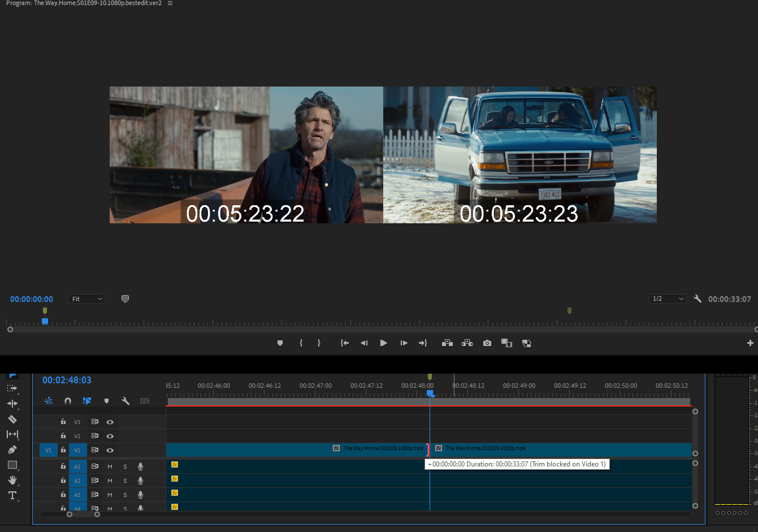Play the sequence in Program monitor
Image resolution: width=758 pixels, height=532 pixels.
coord(384,343)
